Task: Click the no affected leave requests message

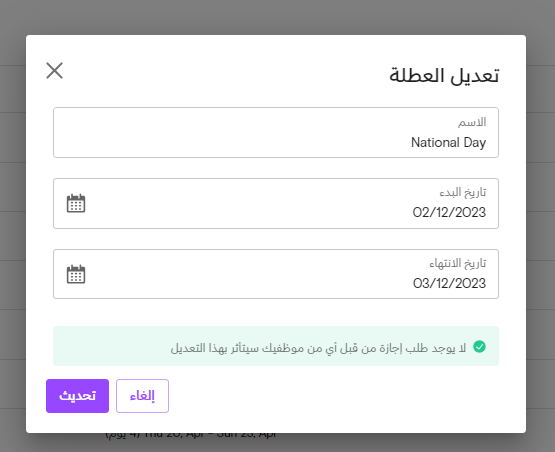Action: tap(318, 348)
